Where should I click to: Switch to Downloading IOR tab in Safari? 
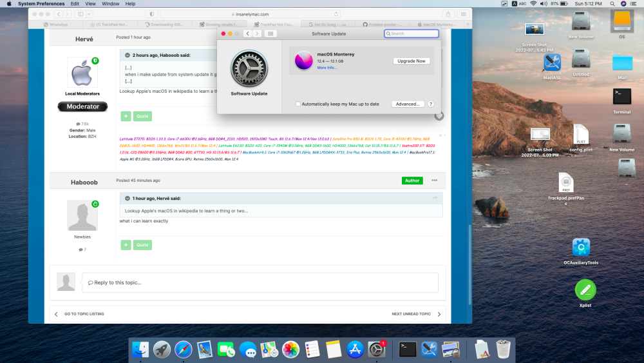point(164,25)
